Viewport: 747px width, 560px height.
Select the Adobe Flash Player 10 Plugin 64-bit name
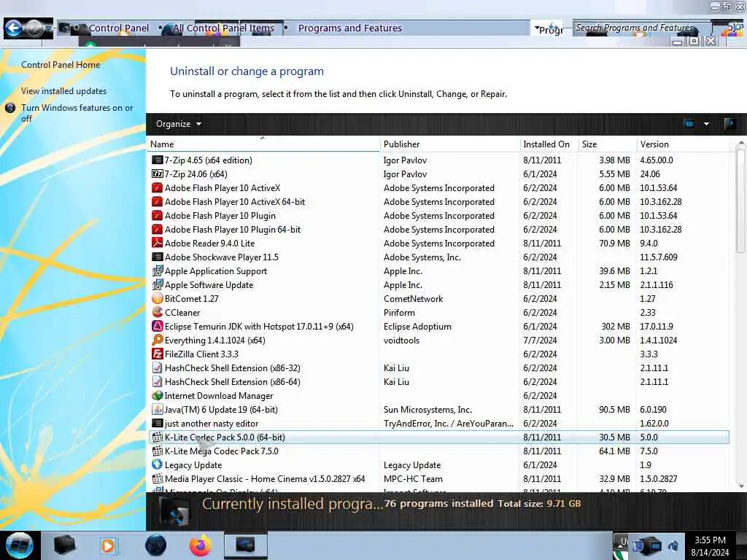click(233, 229)
